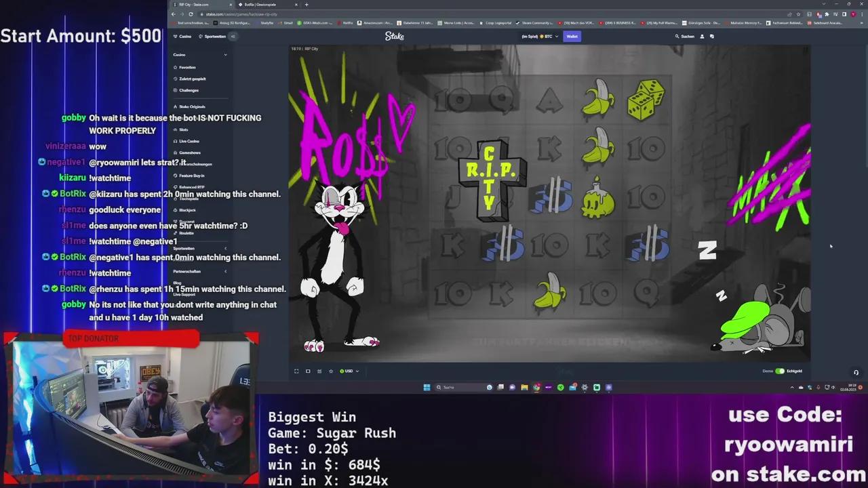Image resolution: width=868 pixels, height=488 pixels.
Task: Collapse the Stake sidebar menu
Action: pos(233,36)
